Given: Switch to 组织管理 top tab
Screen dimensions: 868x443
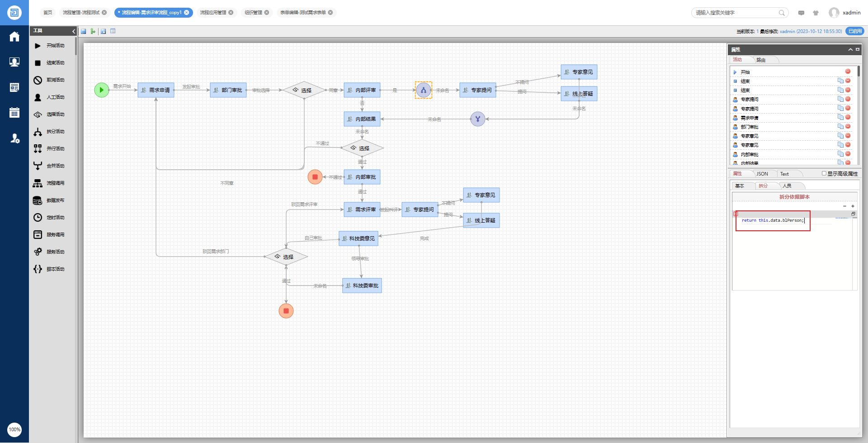Looking at the screenshot, I should tap(254, 13).
